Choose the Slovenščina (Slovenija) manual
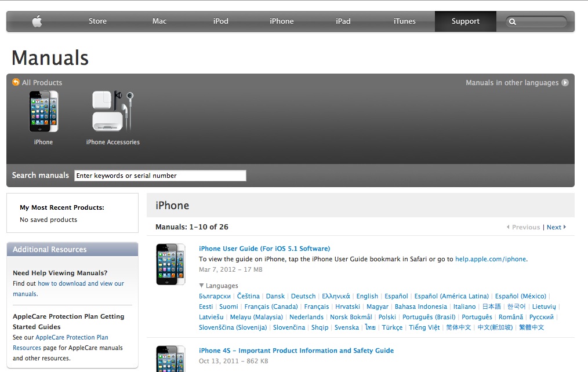 233,328
